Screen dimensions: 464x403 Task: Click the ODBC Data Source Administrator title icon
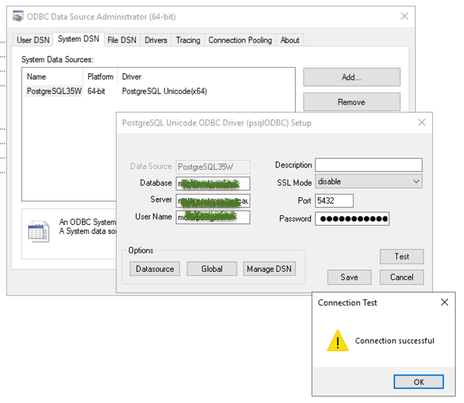18,16
